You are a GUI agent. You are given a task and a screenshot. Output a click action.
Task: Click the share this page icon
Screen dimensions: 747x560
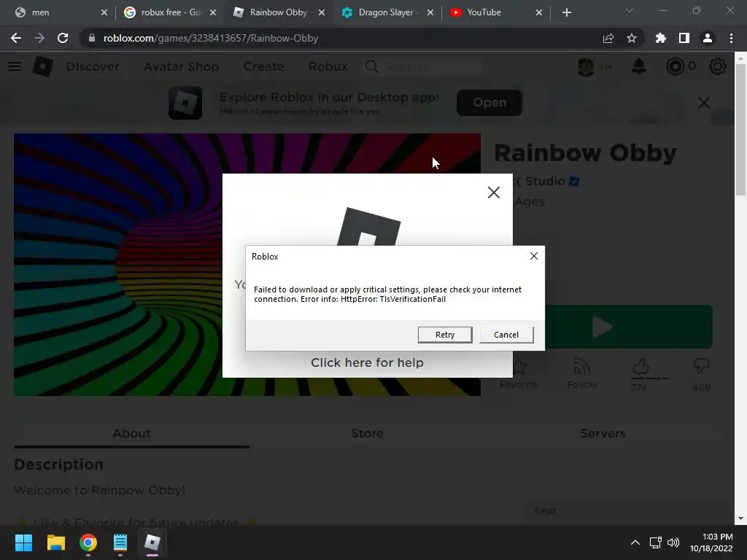tap(608, 38)
